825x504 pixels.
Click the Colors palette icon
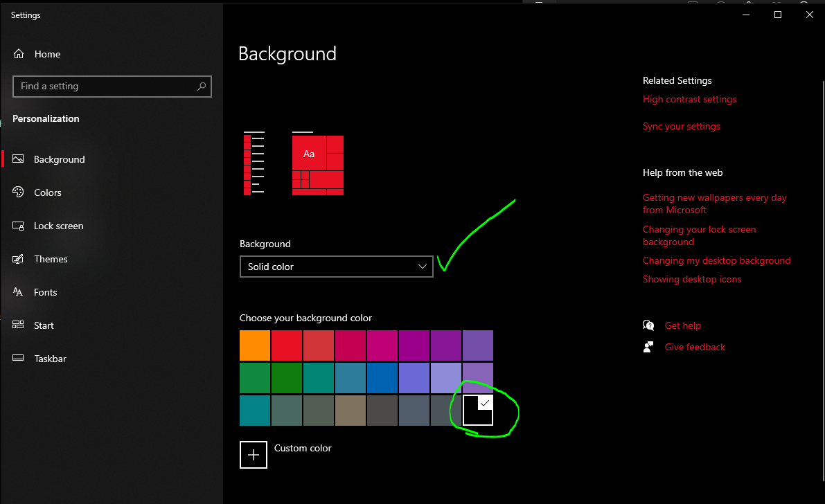click(x=19, y=192)
